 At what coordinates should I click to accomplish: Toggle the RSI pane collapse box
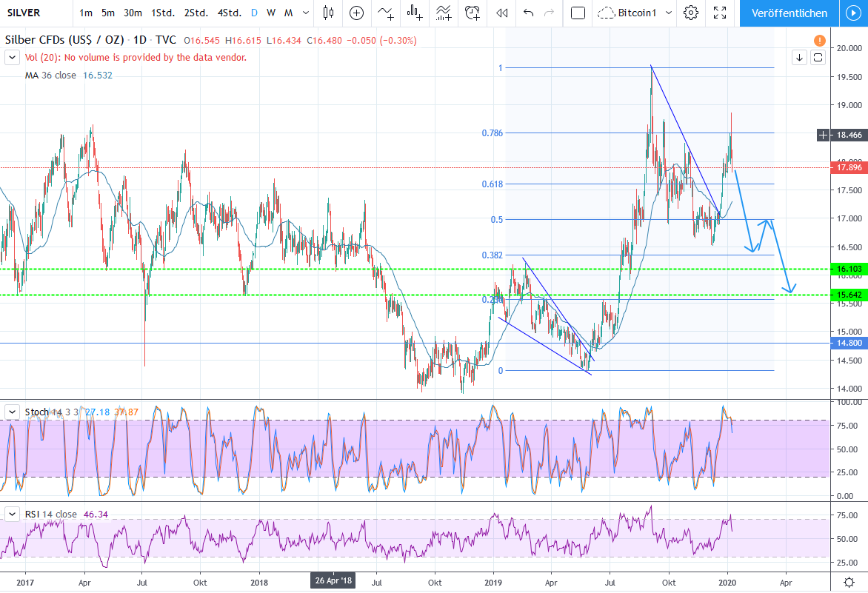13,514
